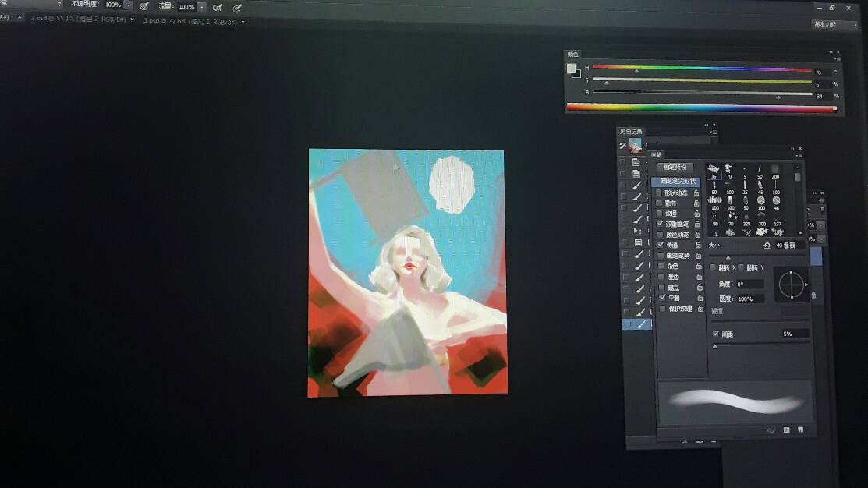Disable 双重画笔 Dual Brush checkbox
Image resolution: width=868 pixels, height=488 pixels.
pos(660,224)
